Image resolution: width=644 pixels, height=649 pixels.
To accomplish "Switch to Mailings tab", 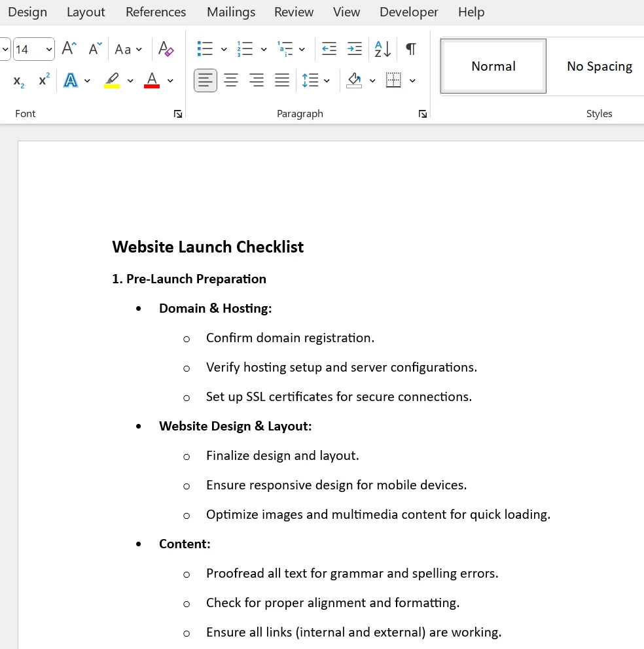I will [231, 12].
